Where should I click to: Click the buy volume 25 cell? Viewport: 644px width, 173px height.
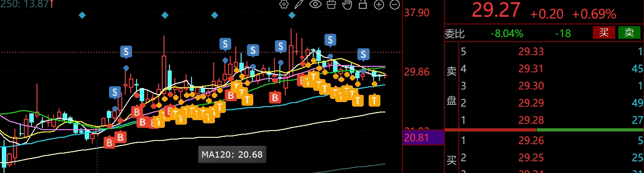(637, 158)
